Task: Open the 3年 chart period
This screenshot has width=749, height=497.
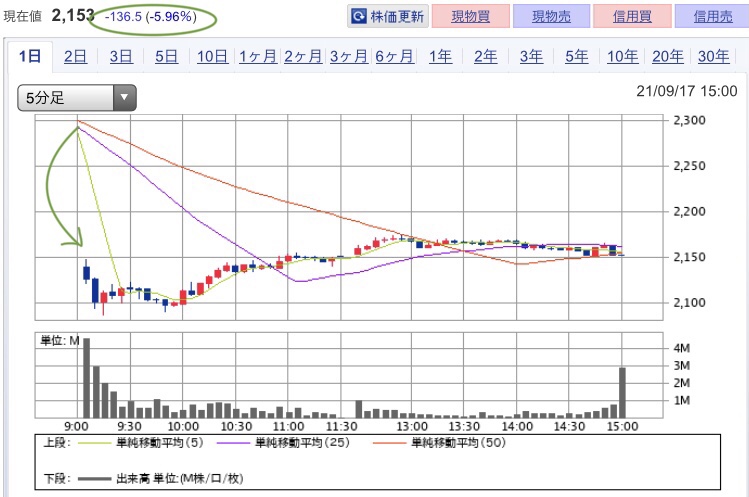Action: pyautogui.click(x=531, y=56)
